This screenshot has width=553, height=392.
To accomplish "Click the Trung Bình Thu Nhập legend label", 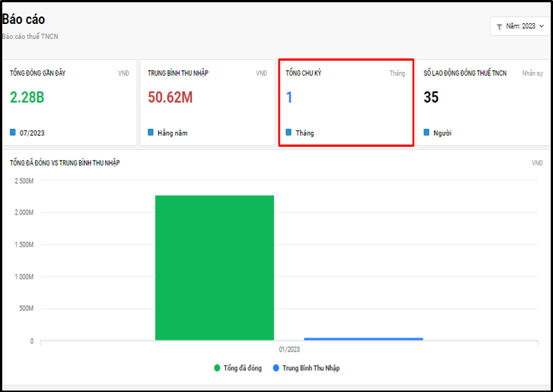I will (x=311, y=368).
